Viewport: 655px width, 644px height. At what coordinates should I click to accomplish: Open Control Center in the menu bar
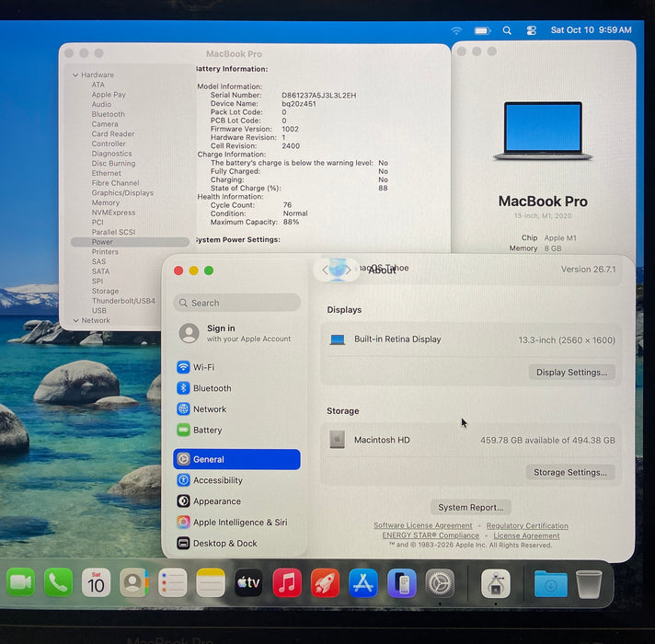click(531, 30)
